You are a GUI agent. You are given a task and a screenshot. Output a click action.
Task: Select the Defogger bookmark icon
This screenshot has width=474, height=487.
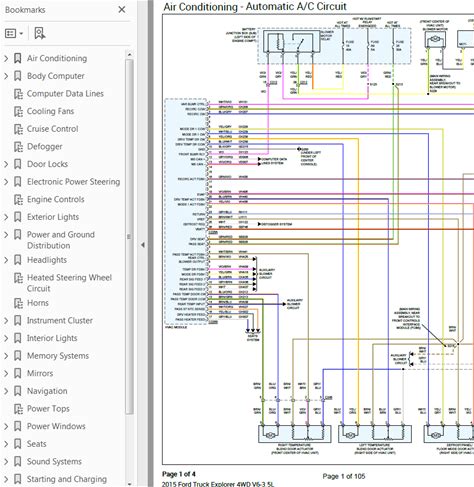click(x=18, y=147)
